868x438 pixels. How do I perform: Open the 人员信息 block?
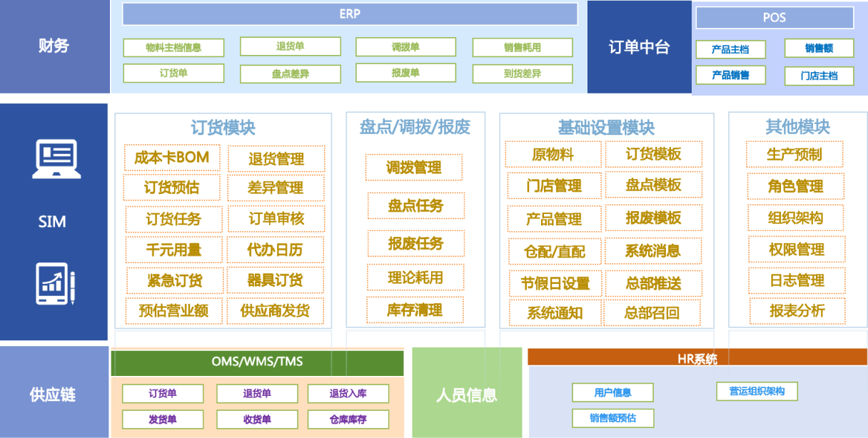coord(467,393)
